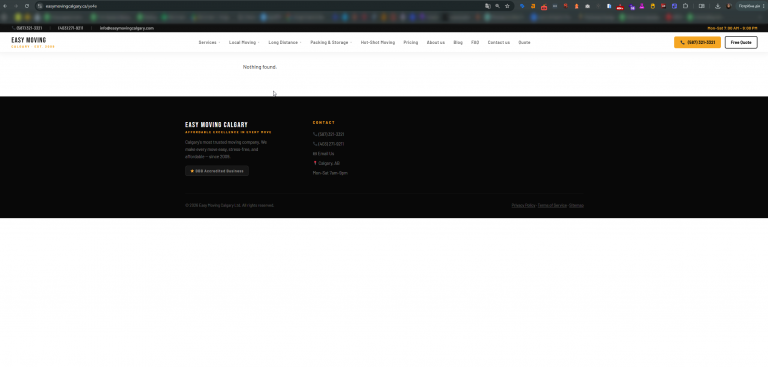The height and width of the screenshot is (367, 768).
Task: Reload the page with the refresh icon
Action: tap(26, 6)
